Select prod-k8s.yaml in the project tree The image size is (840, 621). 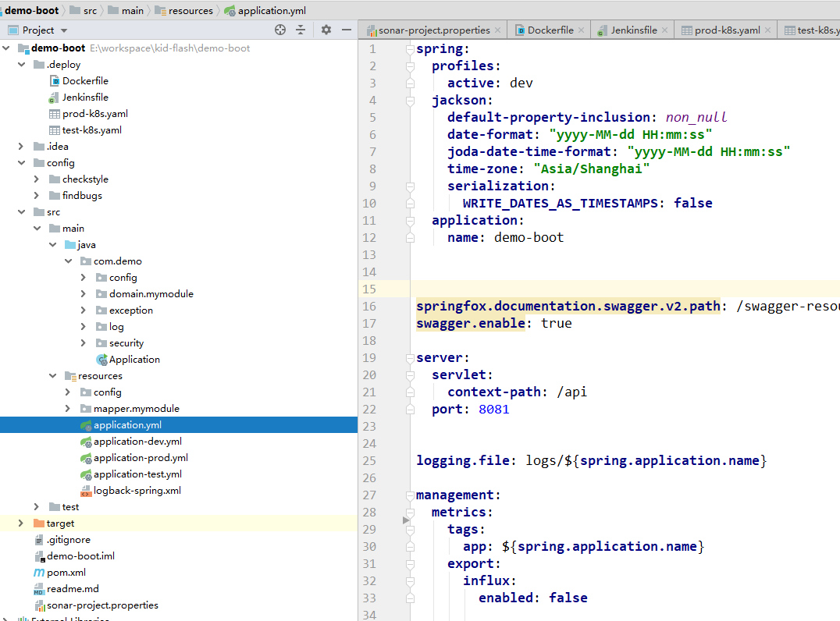click(x=94, y=113)
